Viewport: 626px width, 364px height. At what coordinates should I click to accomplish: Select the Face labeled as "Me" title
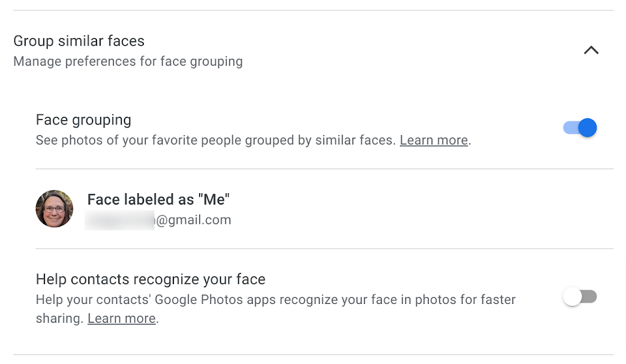pyautogui.click(x=158, y=200)
